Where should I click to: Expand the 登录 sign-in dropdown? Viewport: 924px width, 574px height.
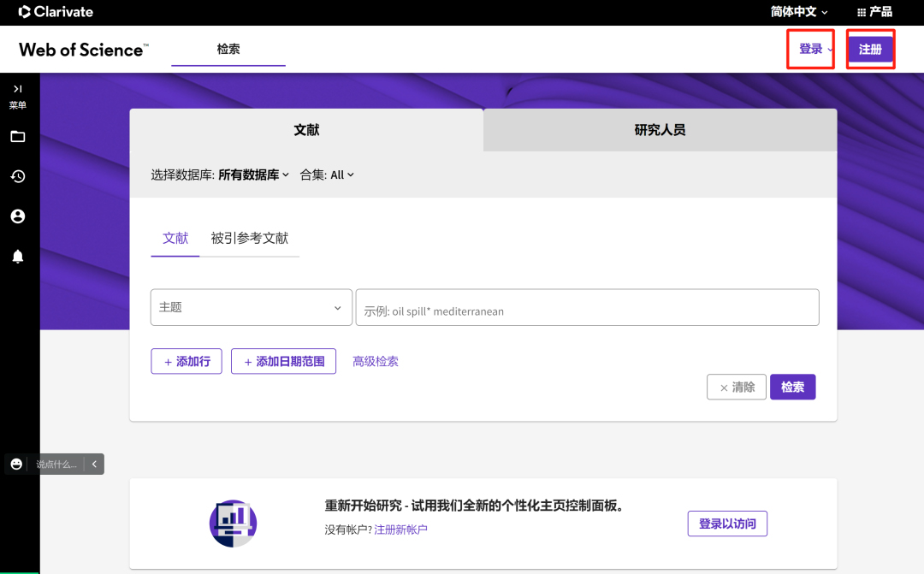click(815, 49)
